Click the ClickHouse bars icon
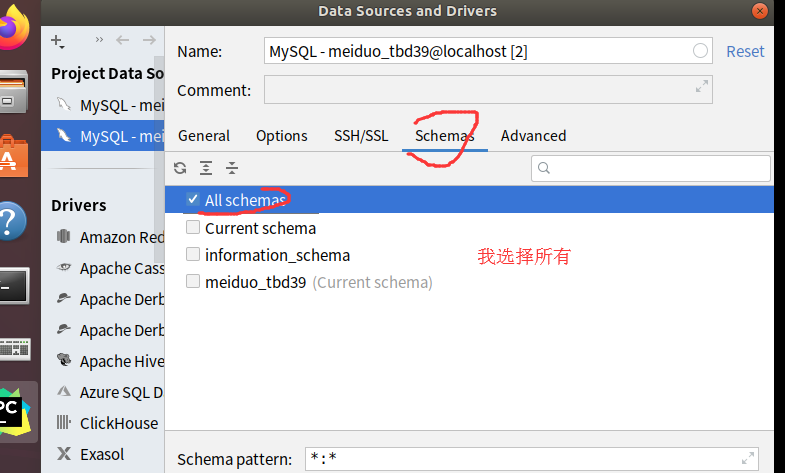785x473 pixels. (64, 422)
